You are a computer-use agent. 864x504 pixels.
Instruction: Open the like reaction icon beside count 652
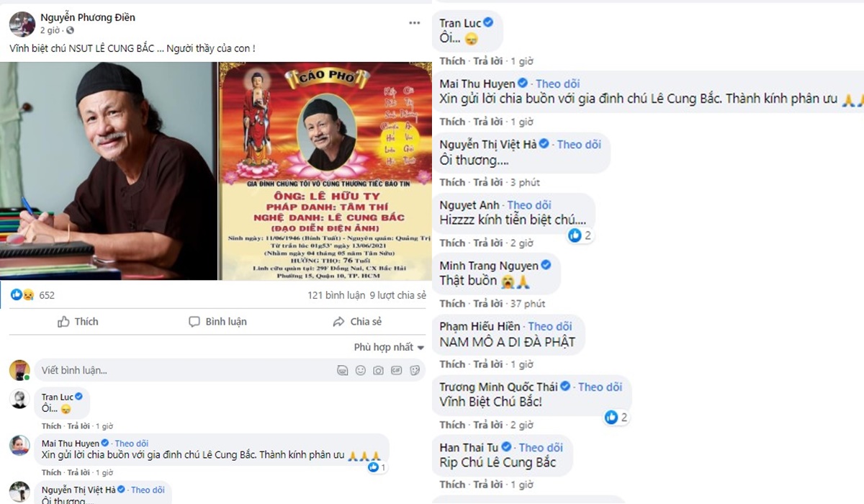pos(16,295)
